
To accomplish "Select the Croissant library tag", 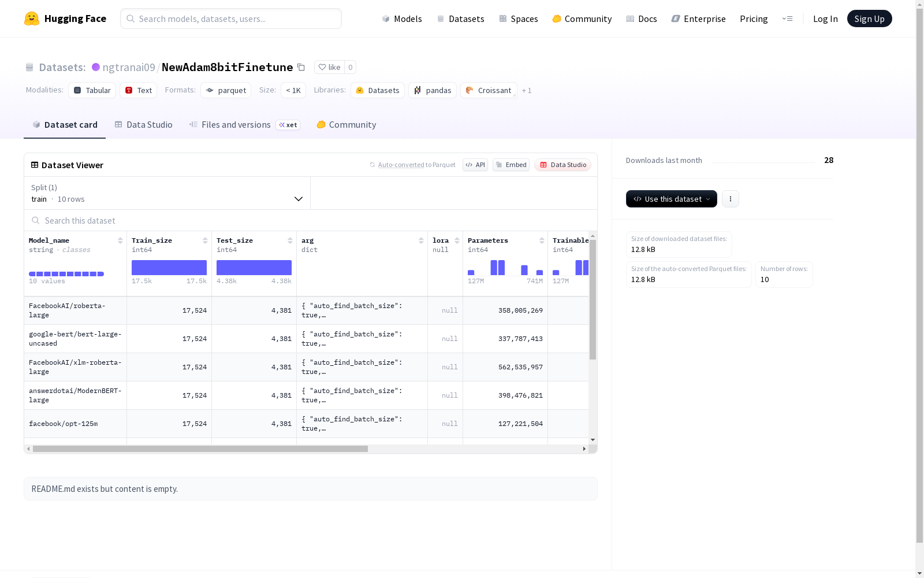I will pos(489,90).
